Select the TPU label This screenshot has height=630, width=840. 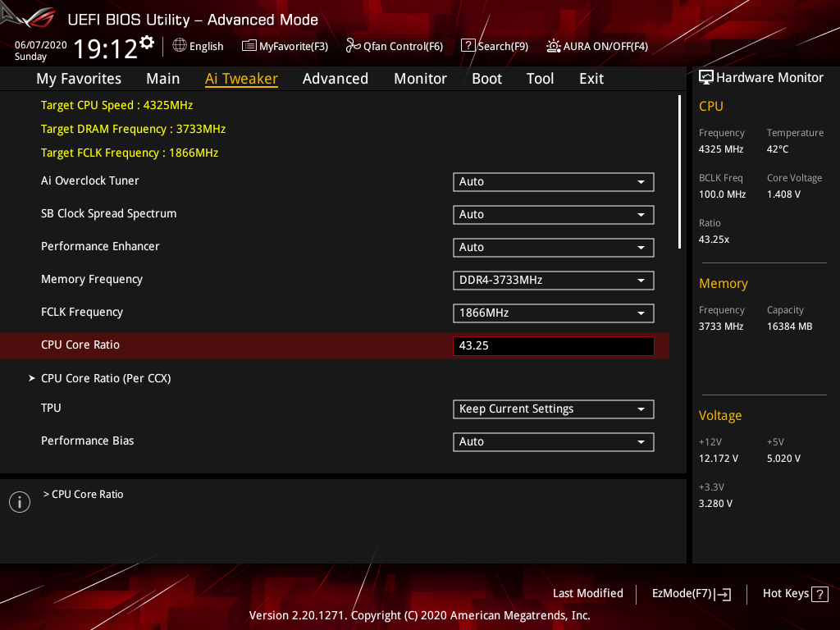coord(51,408)
